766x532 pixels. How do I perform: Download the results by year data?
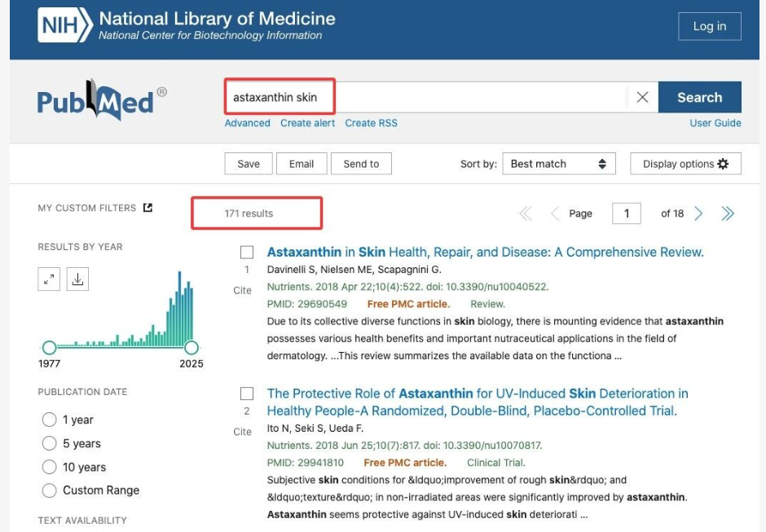77,279
